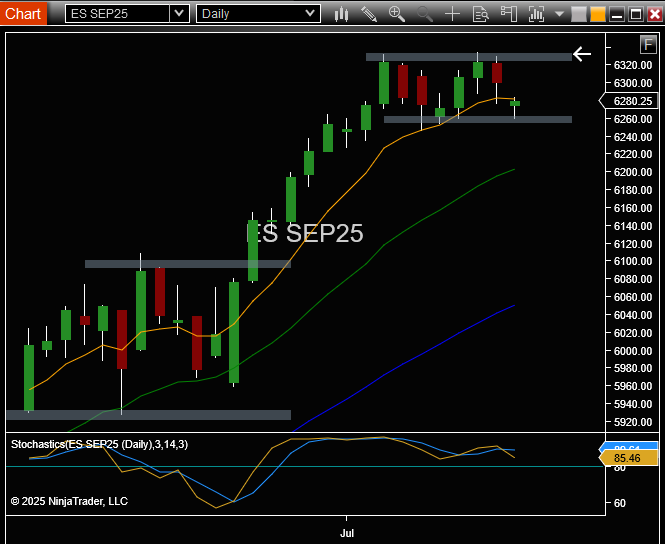The image size is (665, 544).
Task: Close the chart window
Action: [655, 14]
